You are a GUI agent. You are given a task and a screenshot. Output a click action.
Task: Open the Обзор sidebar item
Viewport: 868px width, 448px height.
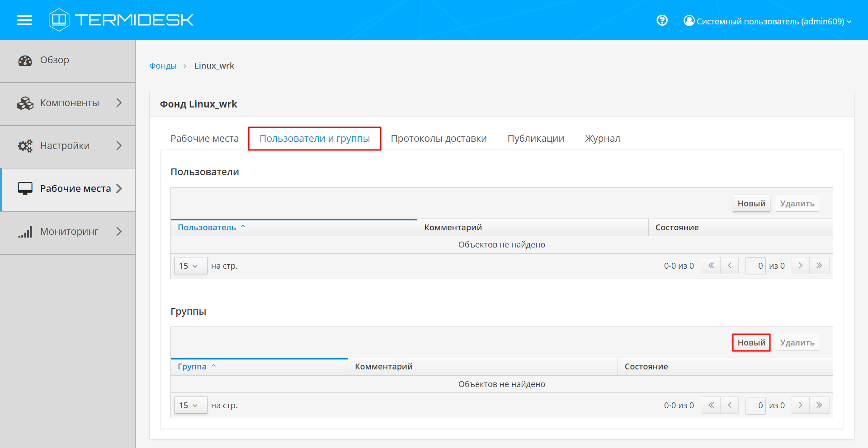coord(54,60)
